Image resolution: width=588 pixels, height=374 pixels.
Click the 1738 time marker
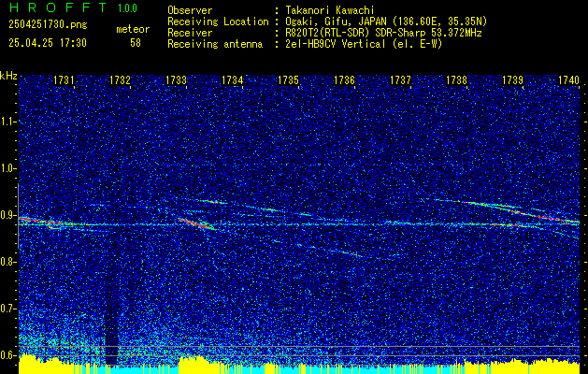[457, 80]
